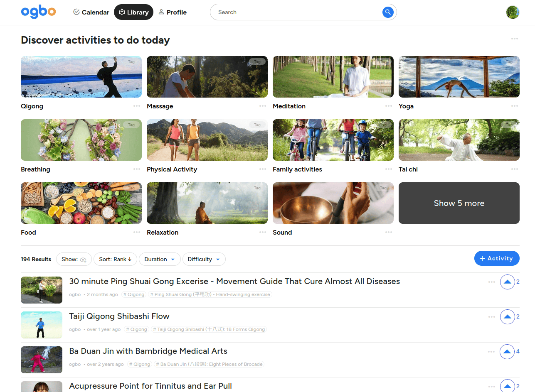Switch to the Calendar tab

91,12
